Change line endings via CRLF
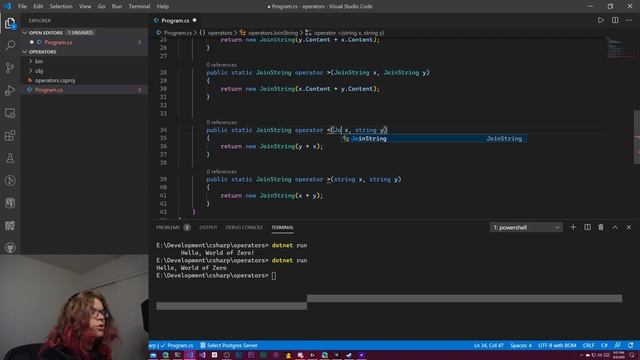Image resolution: width=640 pixels, height=360 pixels. tap(588, 345)
